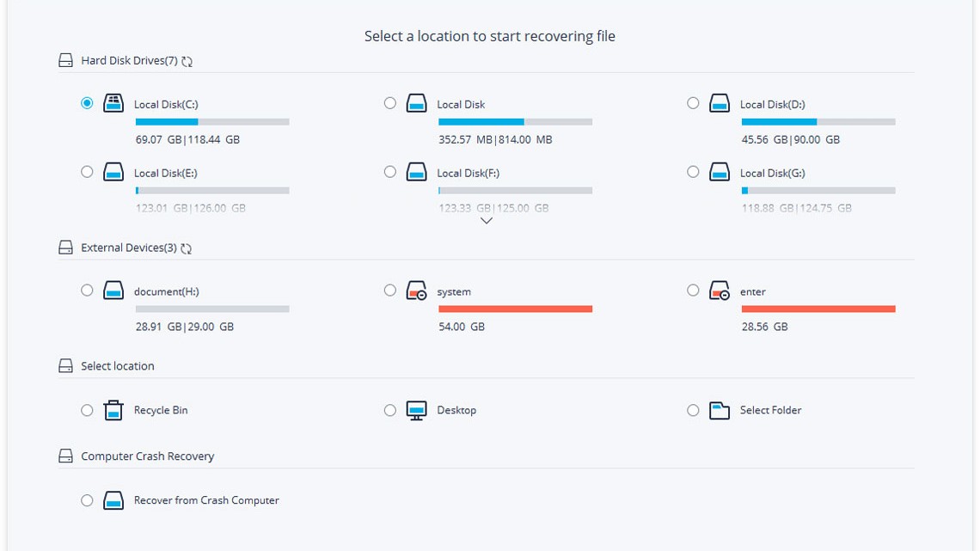This screenshot has width=980, height=551.
Task: Click the Local Disk(F:) label
Action: tap(468, 173)
